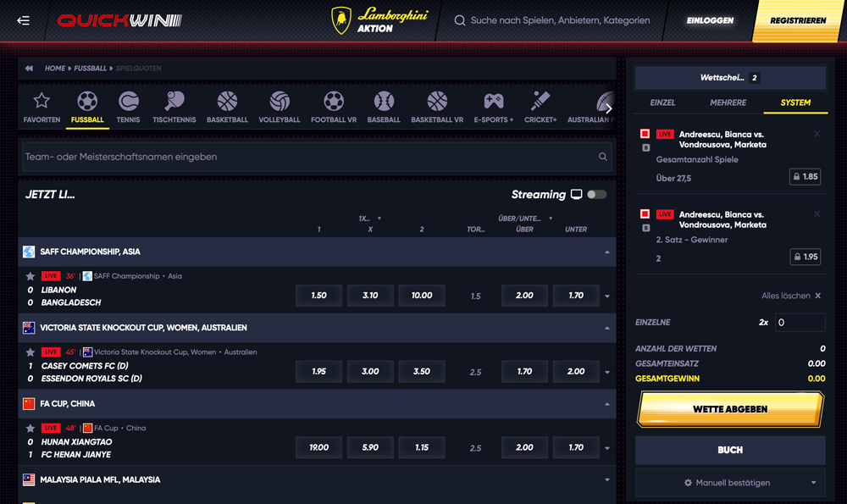Go to Home in breadcrumb
Image resolution: width=847 pixels, height=504 pixels.
pos(54,68)
